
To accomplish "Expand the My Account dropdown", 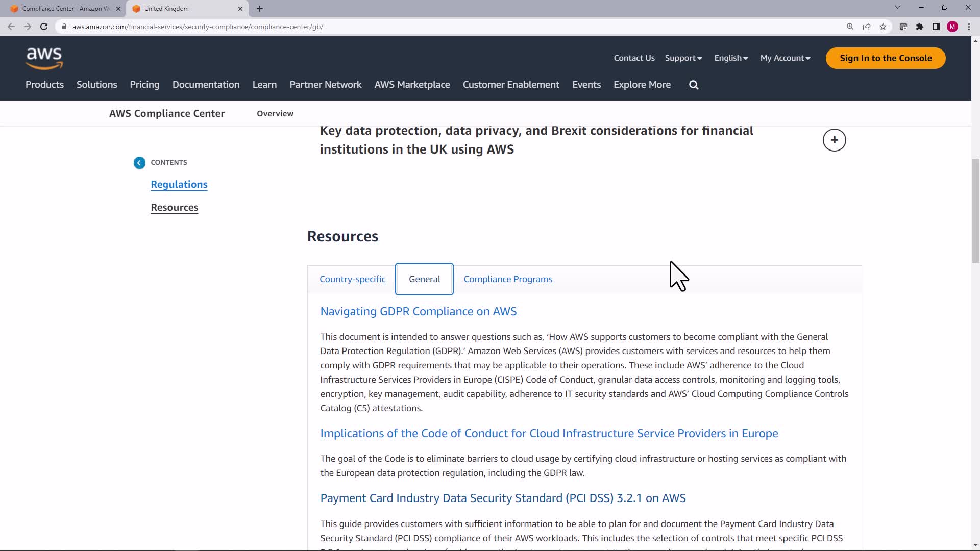I will 785,58.
